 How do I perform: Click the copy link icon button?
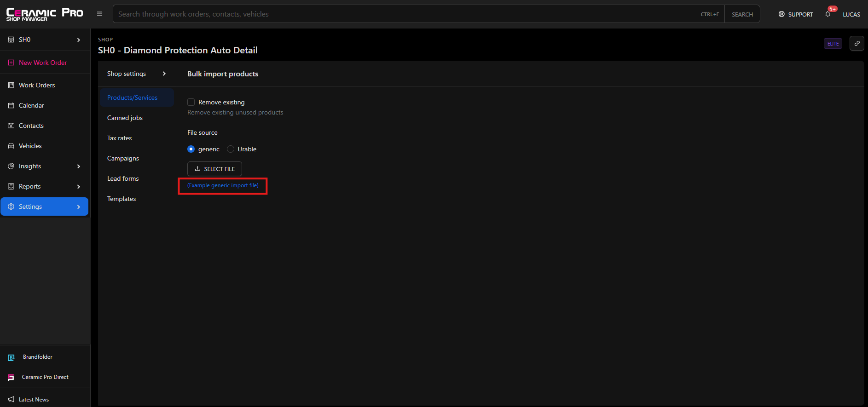pos(857,43)
